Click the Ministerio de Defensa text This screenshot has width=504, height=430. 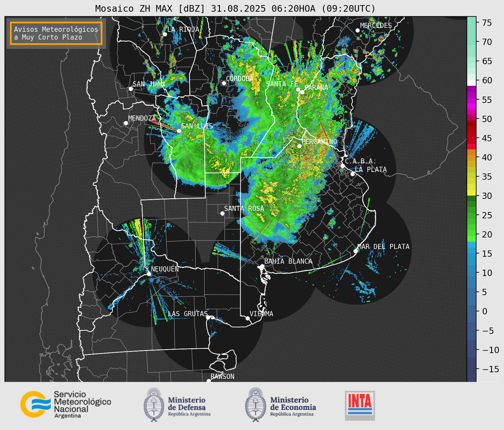[x=189, y=406]
